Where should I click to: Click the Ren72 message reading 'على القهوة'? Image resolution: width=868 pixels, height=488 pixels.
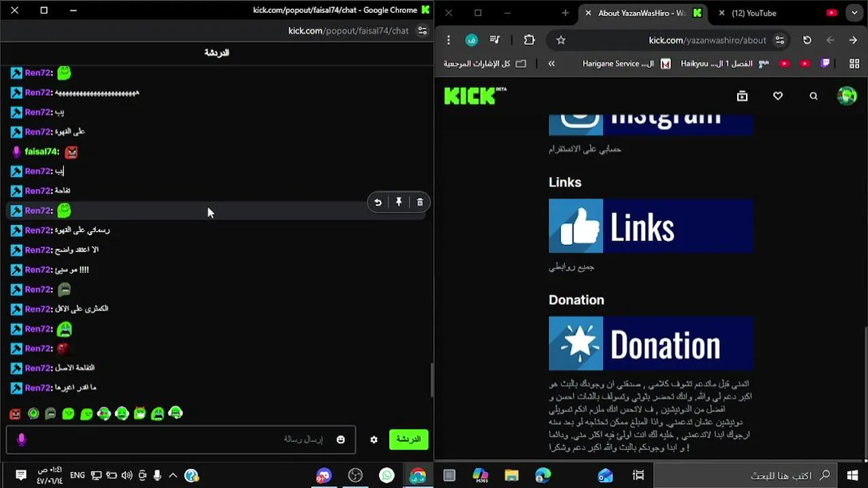[70, 132]
